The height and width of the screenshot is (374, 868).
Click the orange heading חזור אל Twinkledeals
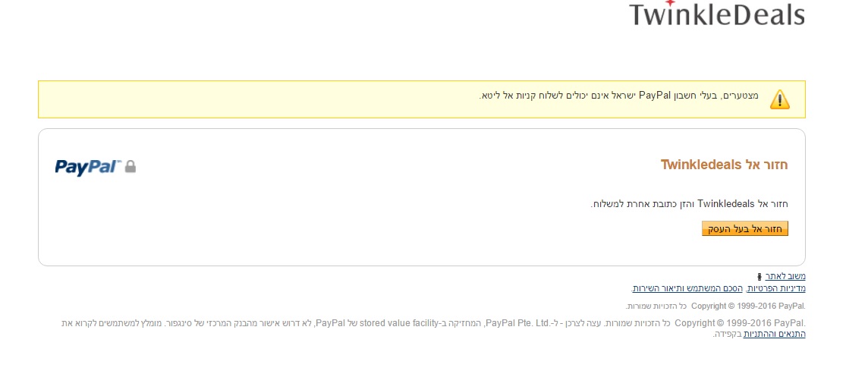[x=724, y=165]
